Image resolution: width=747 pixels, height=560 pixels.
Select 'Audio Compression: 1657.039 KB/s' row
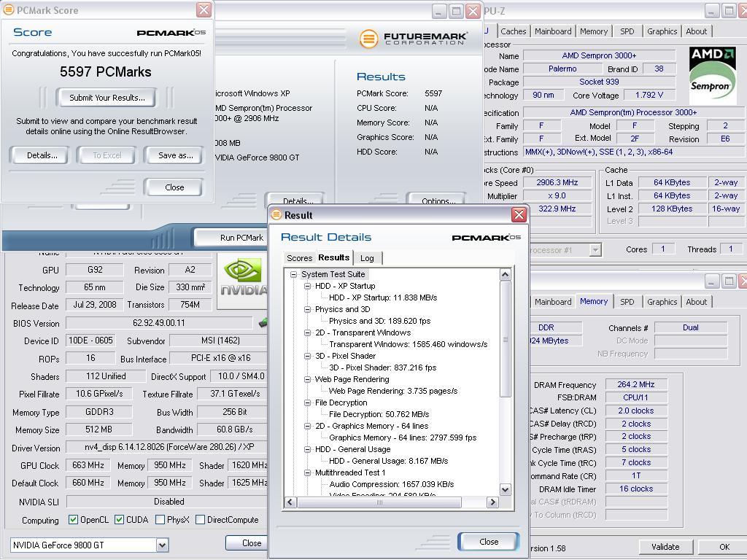tap(391, 484)
